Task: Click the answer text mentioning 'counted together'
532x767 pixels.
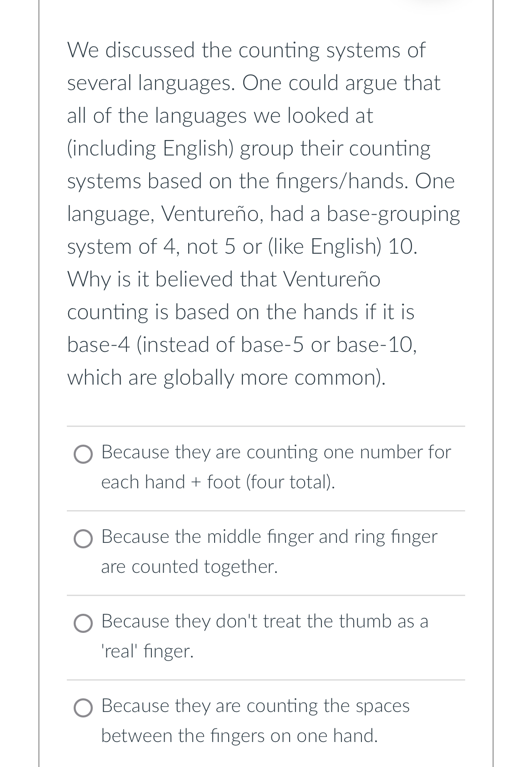Action: (x=189, y=566)
